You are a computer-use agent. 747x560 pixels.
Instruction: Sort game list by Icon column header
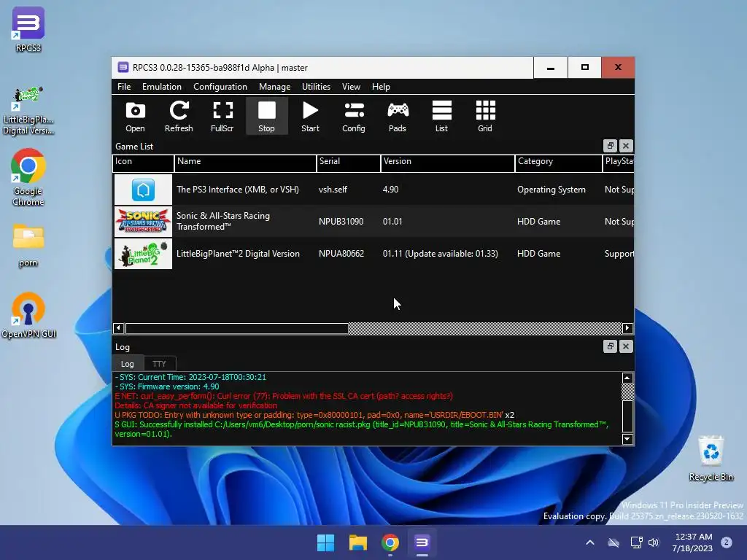[144, 163]
